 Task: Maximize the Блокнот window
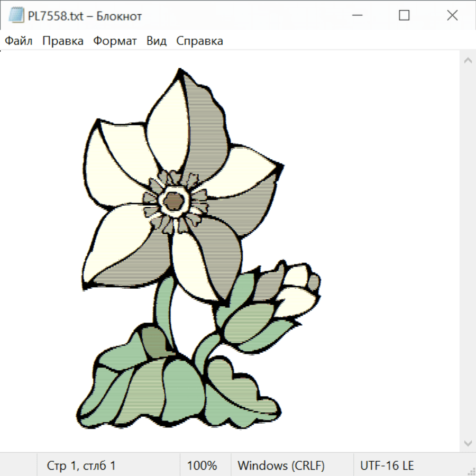click(404, 16)
